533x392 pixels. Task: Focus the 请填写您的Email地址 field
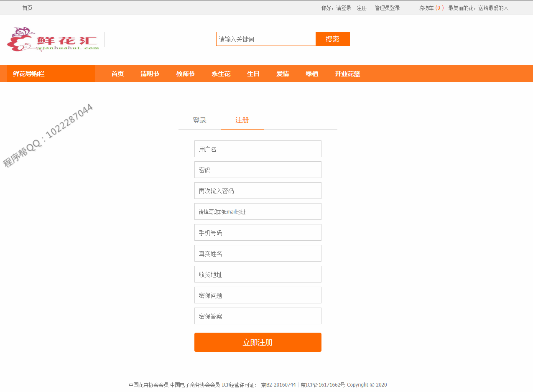click(x=258, y=211)
